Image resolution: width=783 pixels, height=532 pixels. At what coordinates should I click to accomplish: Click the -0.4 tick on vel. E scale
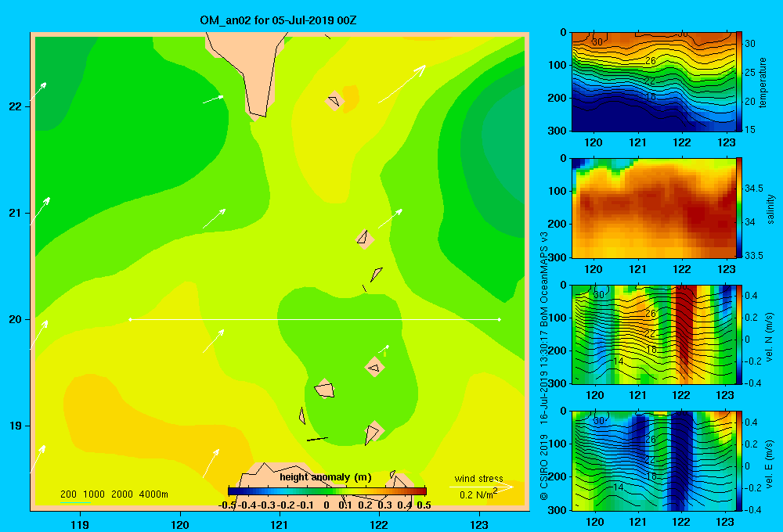[753, 509]
